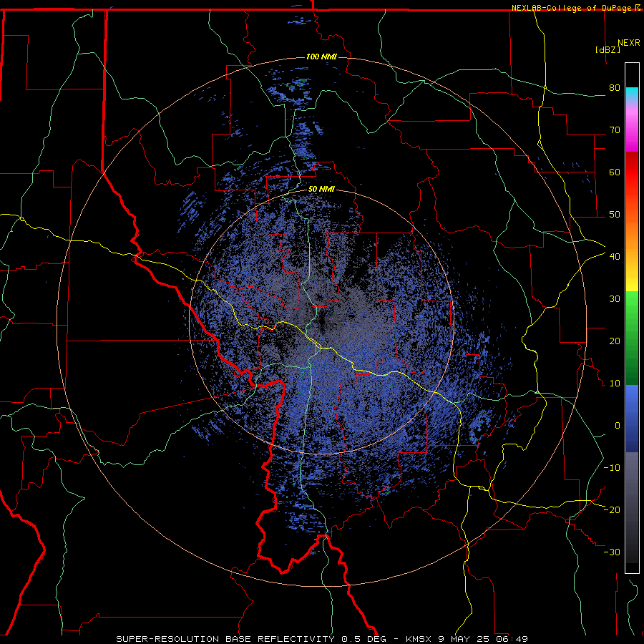The height and width of the screenshot is (644, 644).
Task: Click the KMSX 9 MAY 25 06:49 timestamp
Action: point(467,639)
